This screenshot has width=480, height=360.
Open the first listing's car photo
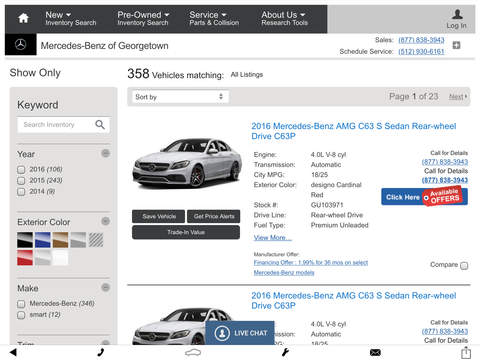(187, 163)
